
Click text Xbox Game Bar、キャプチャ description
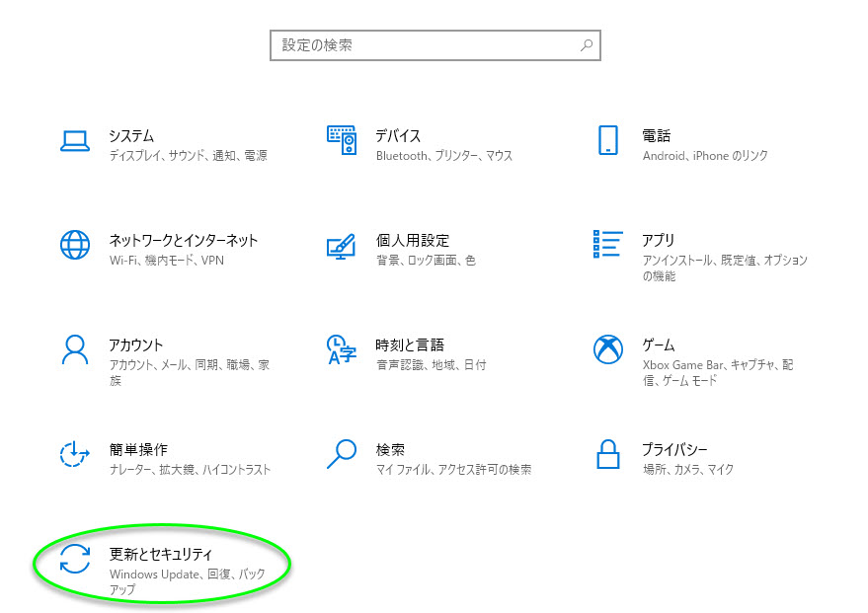(x=718, y=372)
